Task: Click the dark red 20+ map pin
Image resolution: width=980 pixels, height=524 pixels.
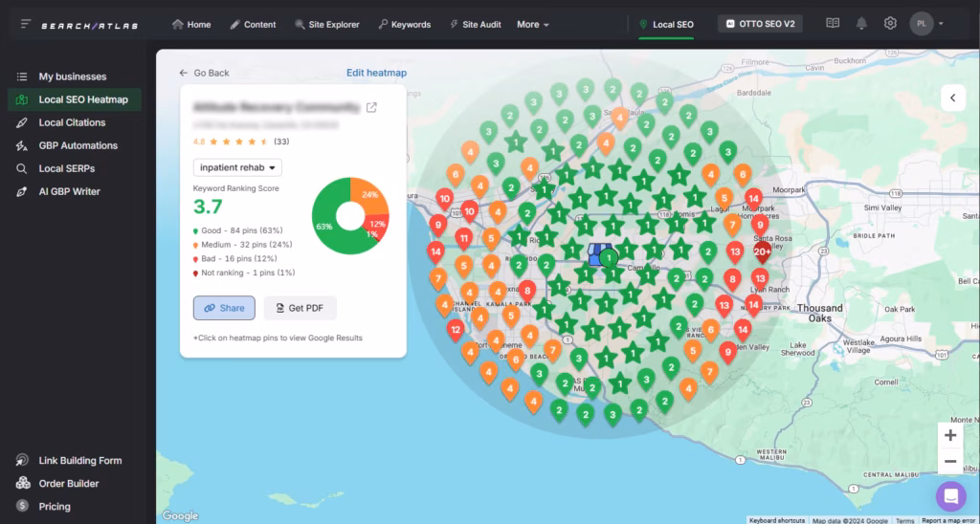Action: 763,252
